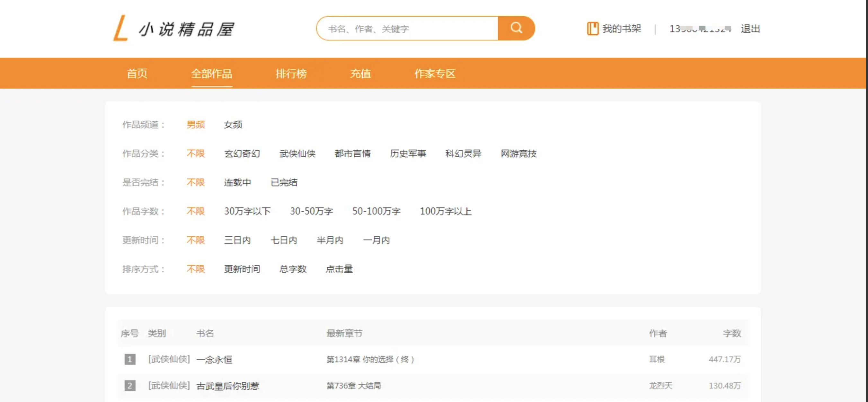Open the bookshelf icon beside 我的书架
This screenshot has height=402, width=868.
coord(592,29)
